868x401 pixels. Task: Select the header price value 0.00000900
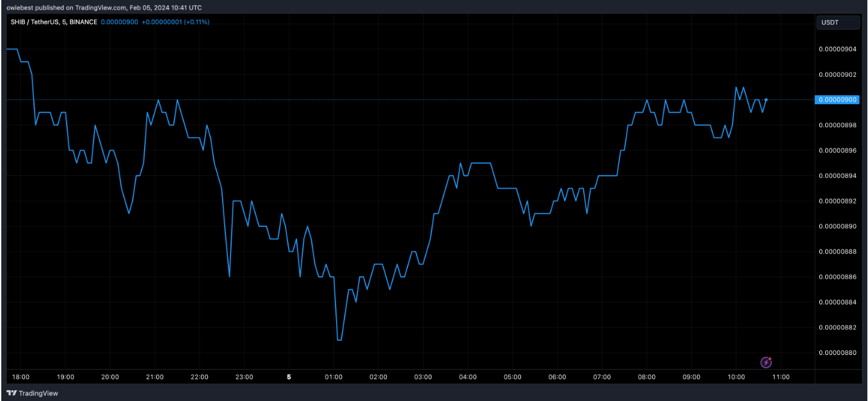[119, 22]
